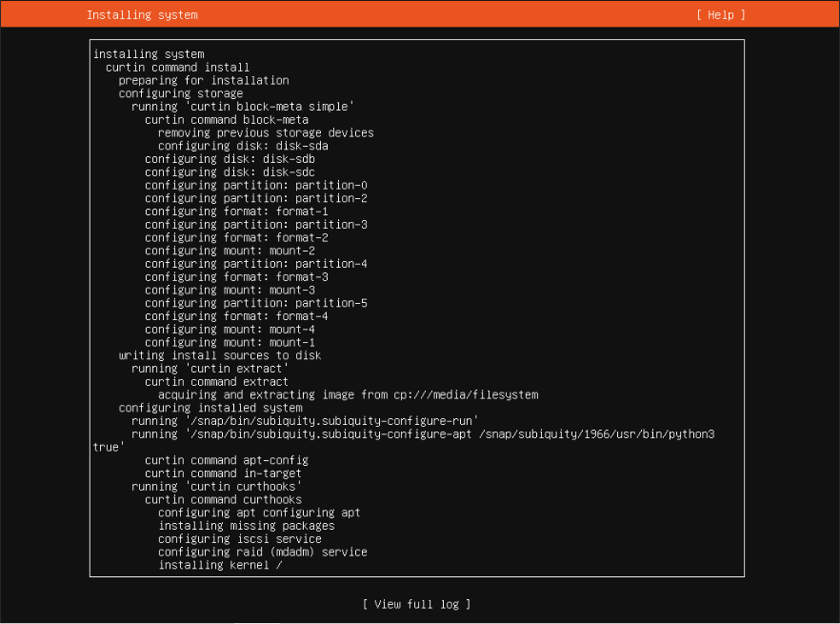
Task: Select the 'preparing for installation' log entry
Action: coord(204,81)
